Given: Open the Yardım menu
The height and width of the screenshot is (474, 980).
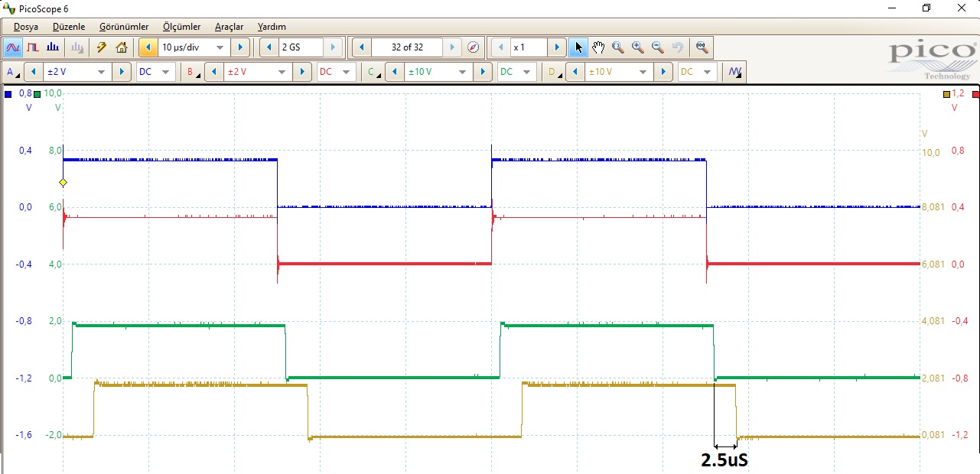Looking at the screenshot, I should click(x=272, y=27).
